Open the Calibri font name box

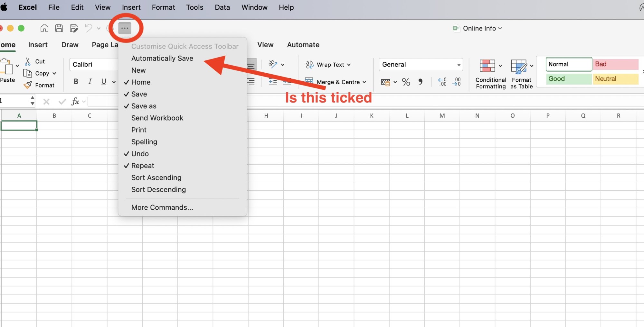(x=94, y=64)
